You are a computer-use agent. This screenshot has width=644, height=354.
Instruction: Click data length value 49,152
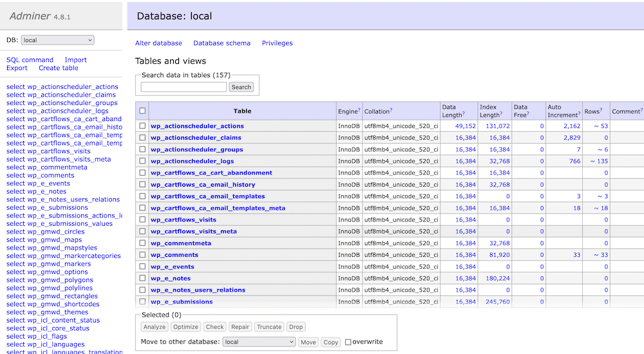[466, 126]
